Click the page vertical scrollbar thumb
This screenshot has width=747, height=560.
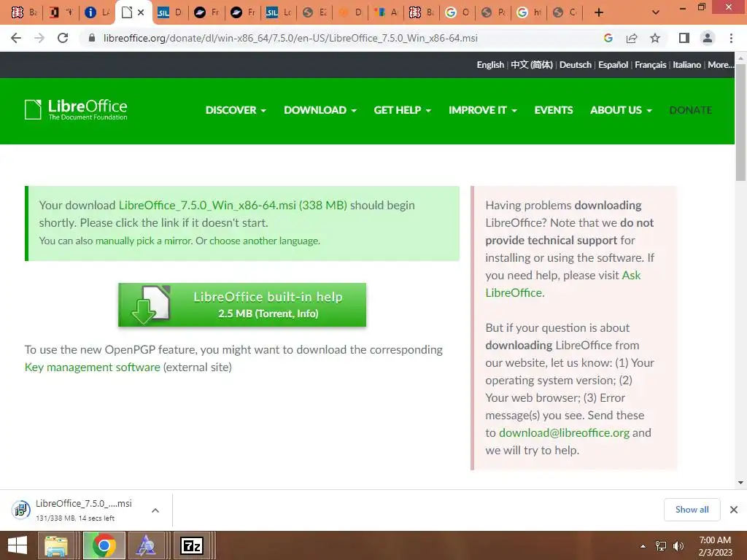pos(740,122)
